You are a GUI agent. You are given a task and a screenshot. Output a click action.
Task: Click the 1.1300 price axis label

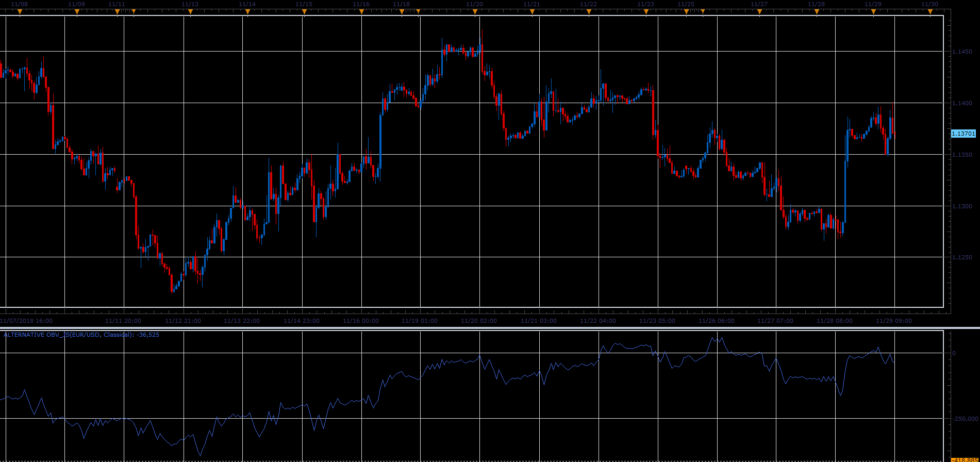[962, 206]
